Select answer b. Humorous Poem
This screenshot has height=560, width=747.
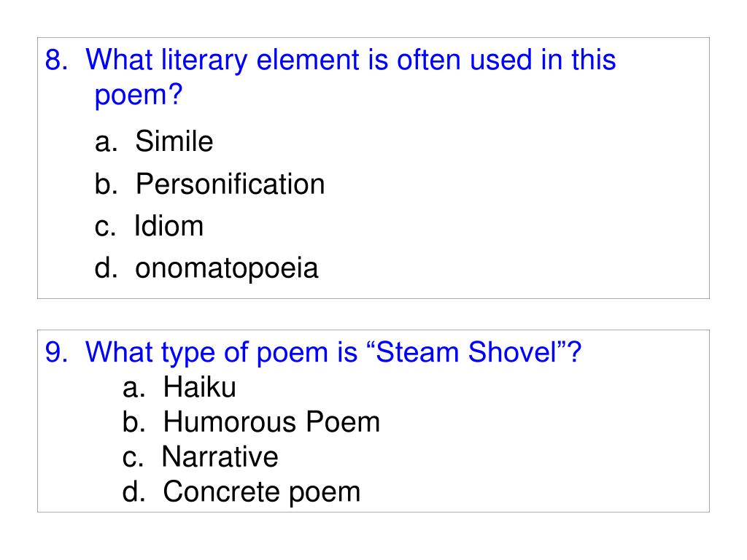point(251,422)
